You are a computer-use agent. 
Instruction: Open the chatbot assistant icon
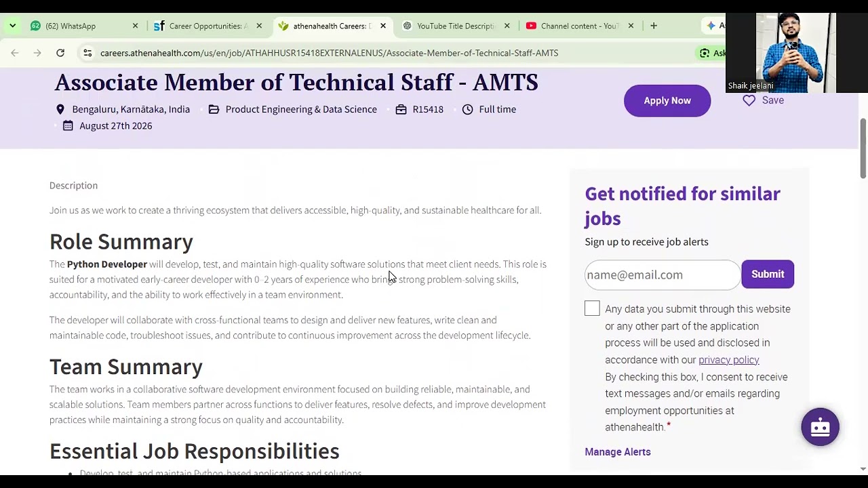click(x=820, y=427)
